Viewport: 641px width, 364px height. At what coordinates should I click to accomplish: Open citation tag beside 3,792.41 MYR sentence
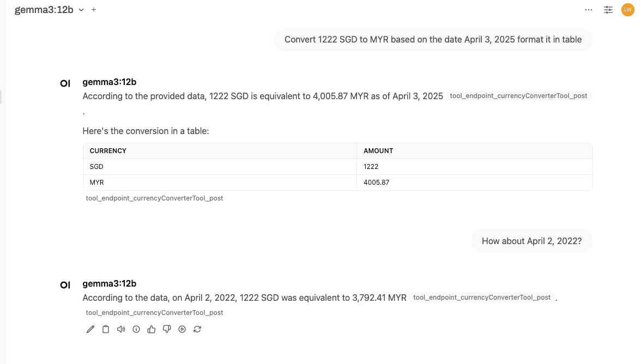[482, 298]
